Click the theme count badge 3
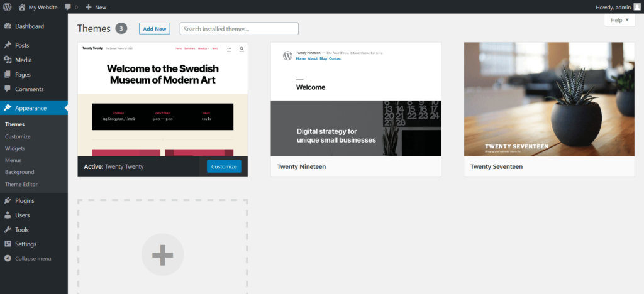This screenshot has height=294, width=644. coord(121,28)
